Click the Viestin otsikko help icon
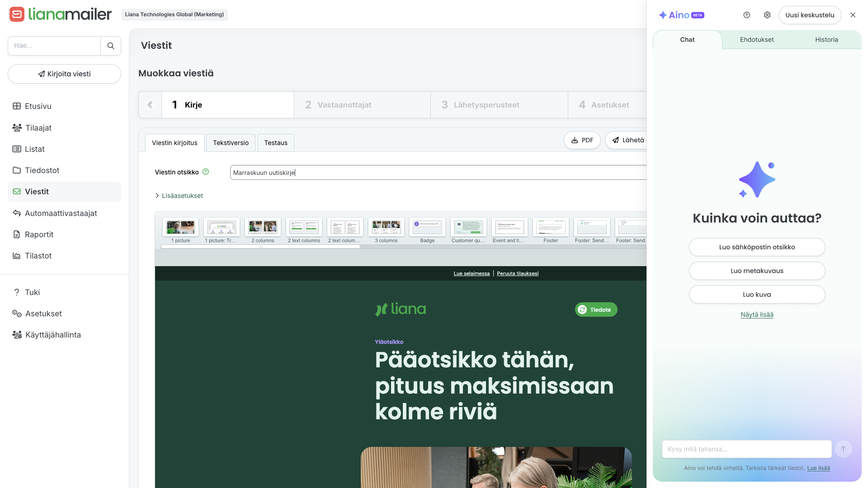 (206, 172)
